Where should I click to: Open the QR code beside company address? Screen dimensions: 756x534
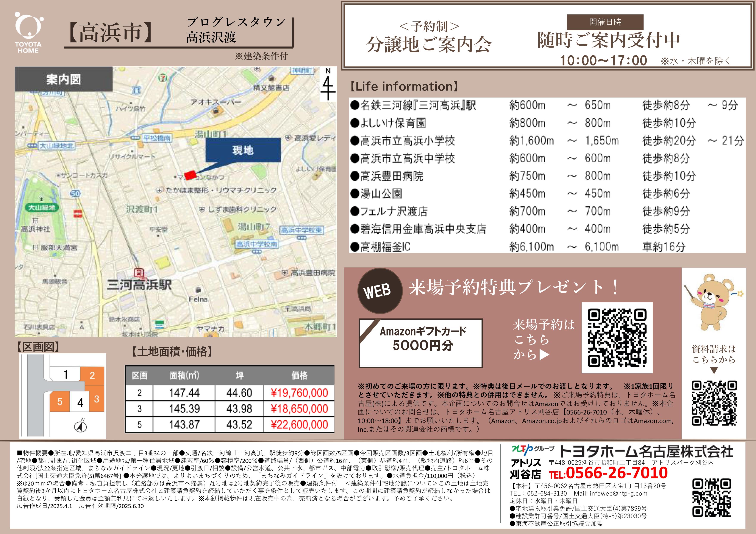coord(712,498)
